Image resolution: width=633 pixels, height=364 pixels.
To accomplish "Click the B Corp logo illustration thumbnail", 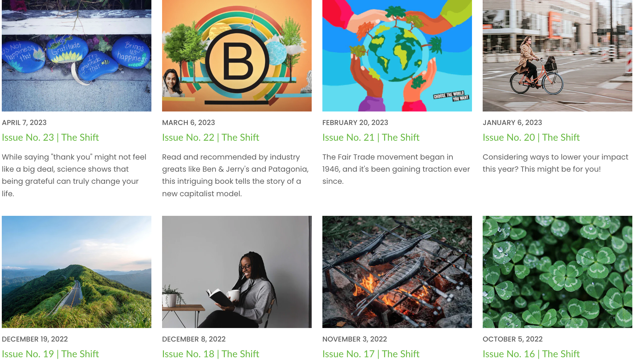I will [237, 56].
